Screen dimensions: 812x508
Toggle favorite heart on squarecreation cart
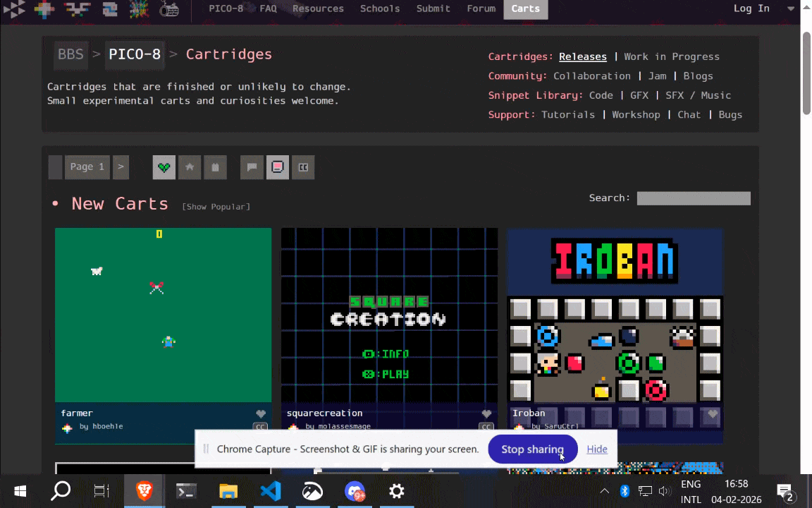[486, 414]
